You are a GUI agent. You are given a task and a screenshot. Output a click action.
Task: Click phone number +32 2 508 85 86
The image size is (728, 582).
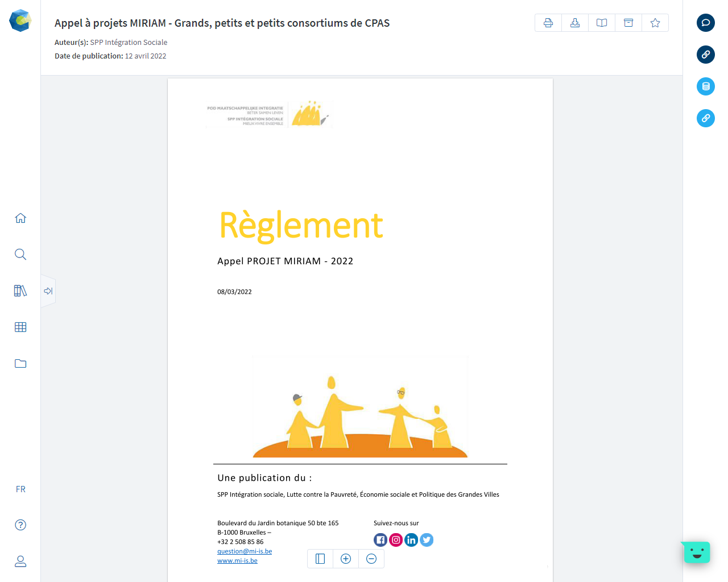pyautogui.click(x=240, y=542)
